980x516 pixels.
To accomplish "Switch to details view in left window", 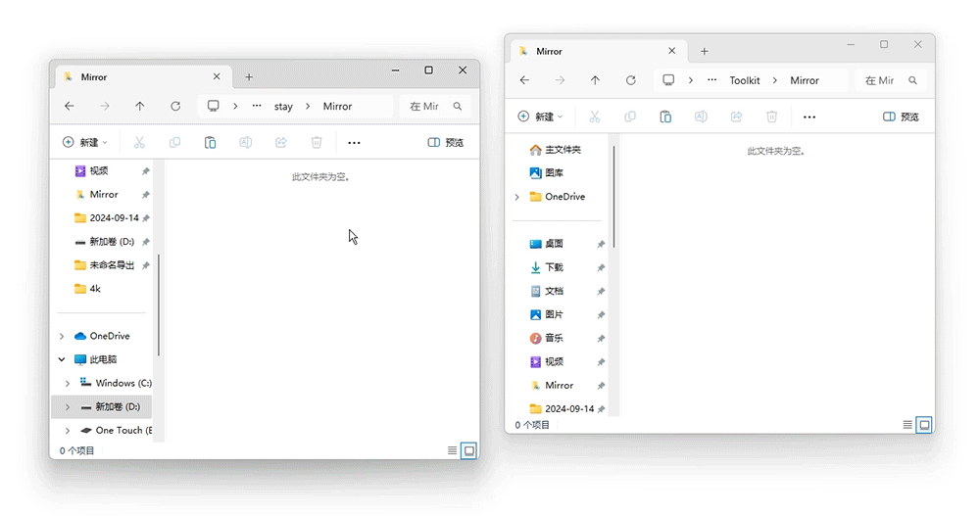I will click(452, 450).
